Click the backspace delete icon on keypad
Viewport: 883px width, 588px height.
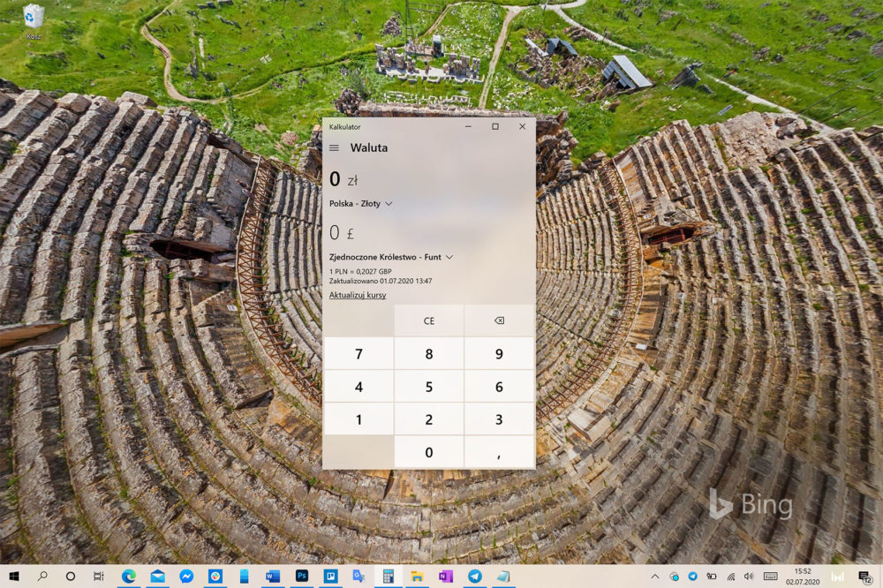499,320
